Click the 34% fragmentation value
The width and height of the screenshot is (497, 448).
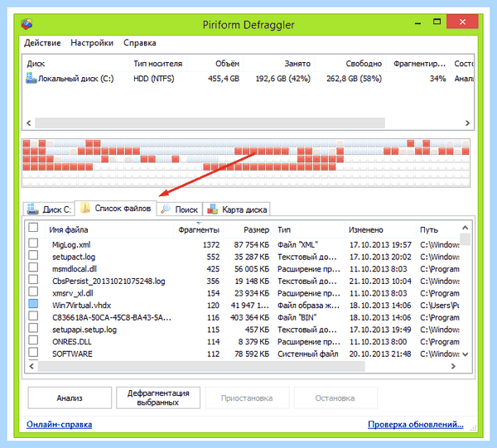(437, 79)
